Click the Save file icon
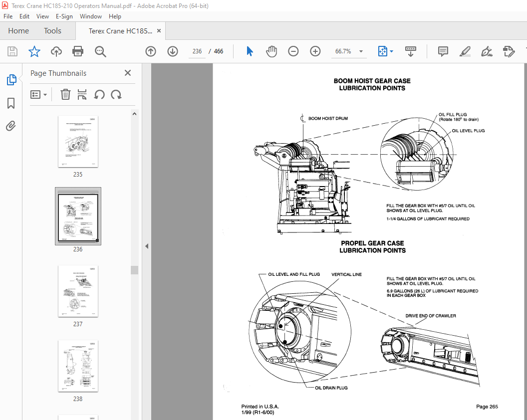The image size is (527, 420). coord(12,51)
